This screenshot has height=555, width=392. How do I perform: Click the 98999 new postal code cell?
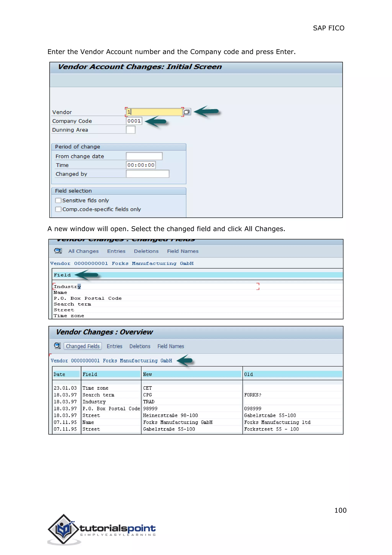point(150,409)
